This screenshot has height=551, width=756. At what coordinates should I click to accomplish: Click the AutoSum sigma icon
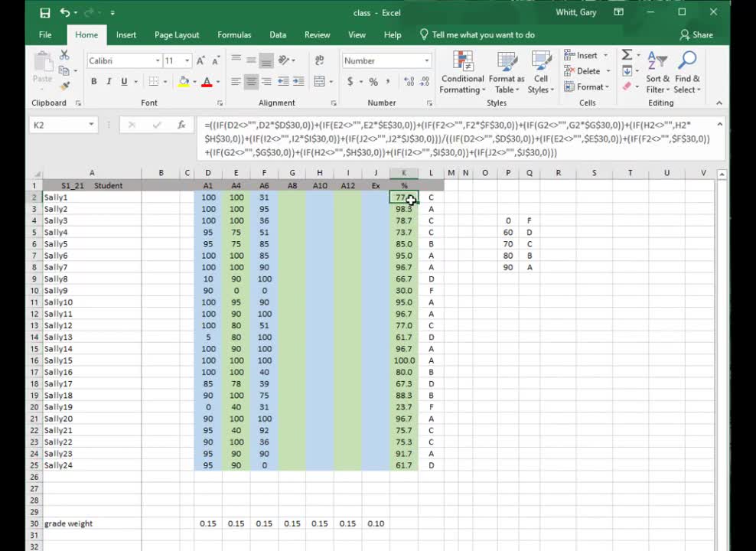[x=627, y=55]
